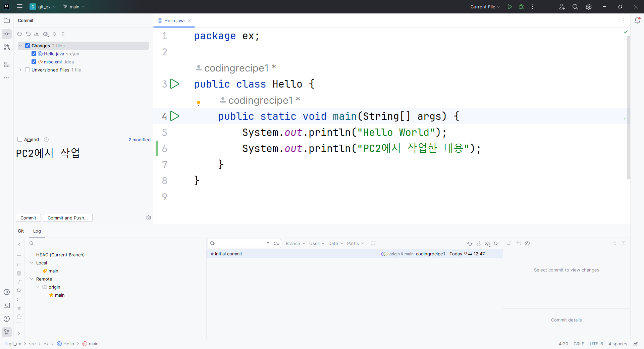Open the User filter dropdown
The image size is (644, 349).
[x=317, y=243]
